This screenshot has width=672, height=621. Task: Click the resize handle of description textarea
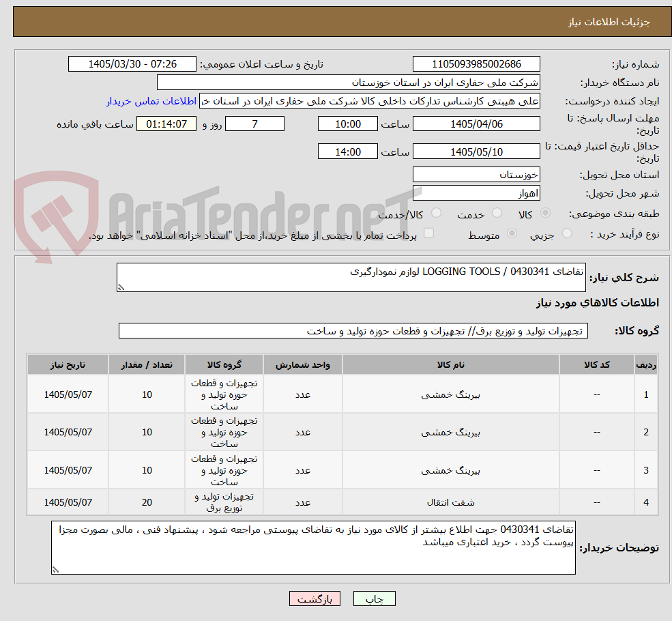[121, 287]
